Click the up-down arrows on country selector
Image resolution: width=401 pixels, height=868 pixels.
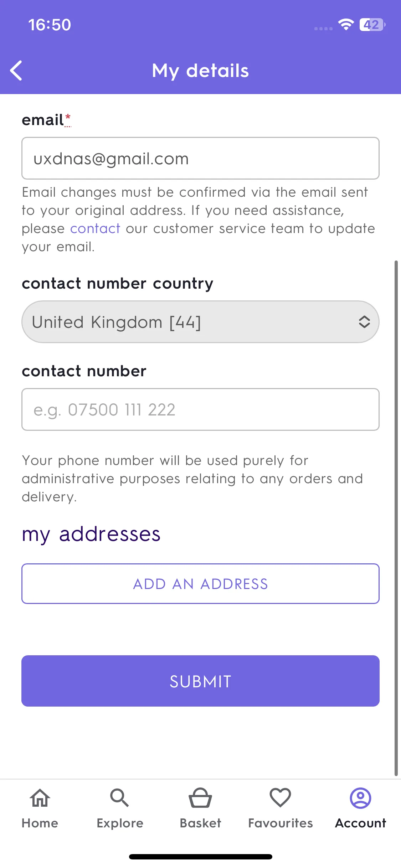pyautogui.click(x=364, y=322)
